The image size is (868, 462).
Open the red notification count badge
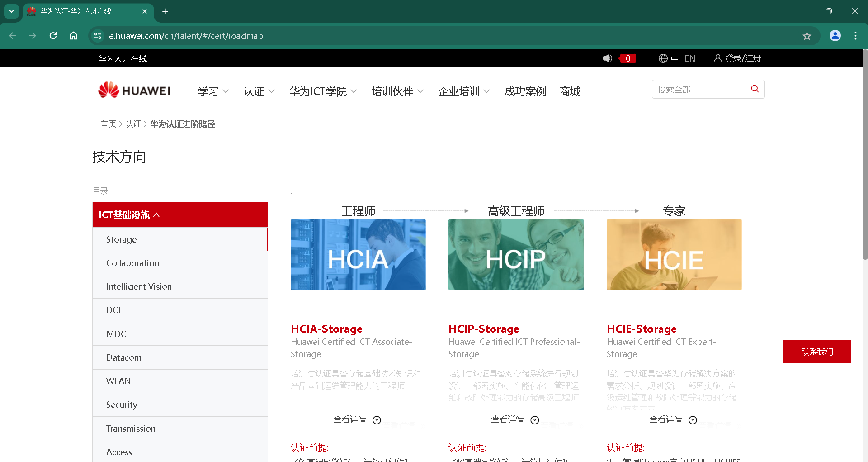click(627, 58)
